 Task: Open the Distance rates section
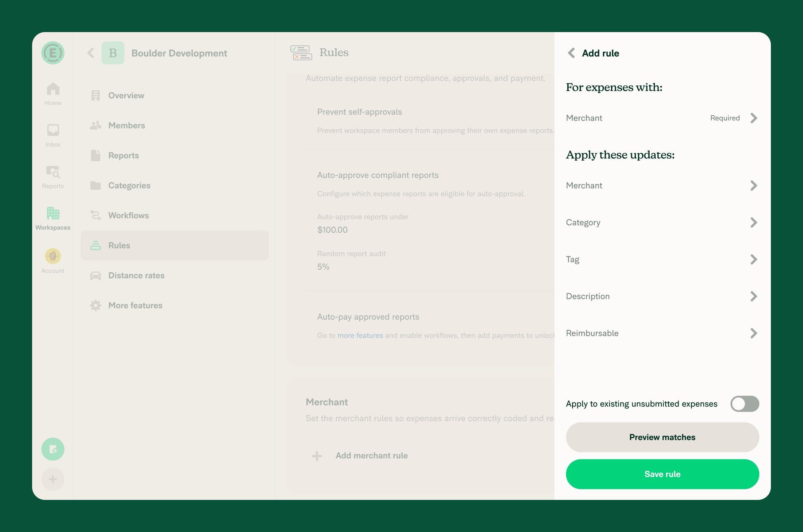tap(136, 276)
